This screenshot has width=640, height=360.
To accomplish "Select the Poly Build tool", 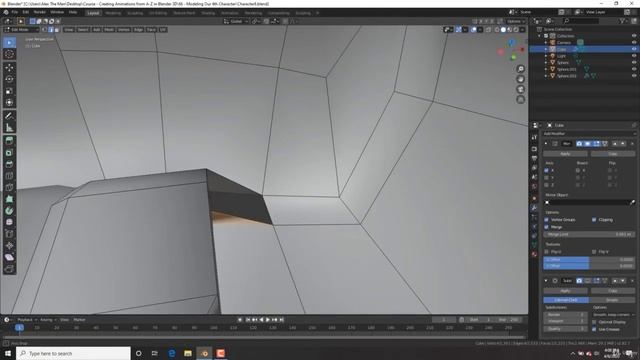I will point(9,199).
